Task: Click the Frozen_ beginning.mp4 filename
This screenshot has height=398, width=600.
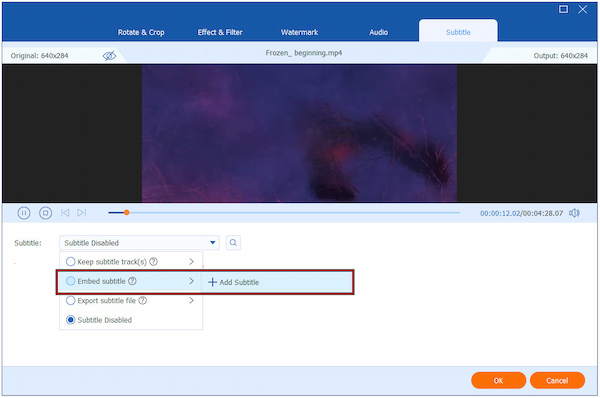Action: click(x=304, y=53)
